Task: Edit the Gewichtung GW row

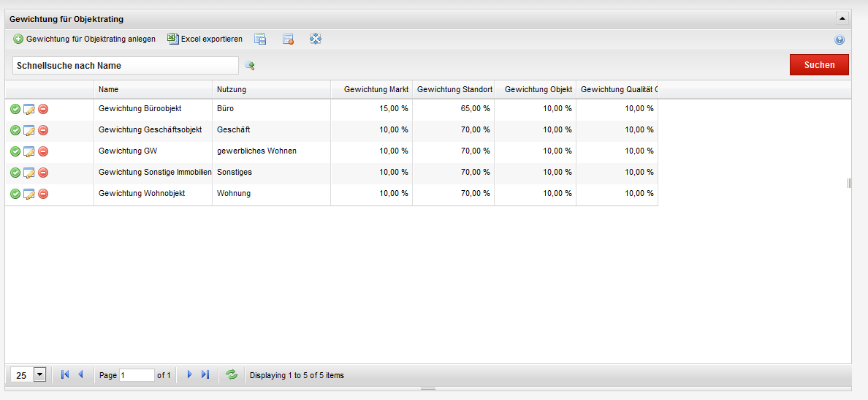Action: pos(29,151)
